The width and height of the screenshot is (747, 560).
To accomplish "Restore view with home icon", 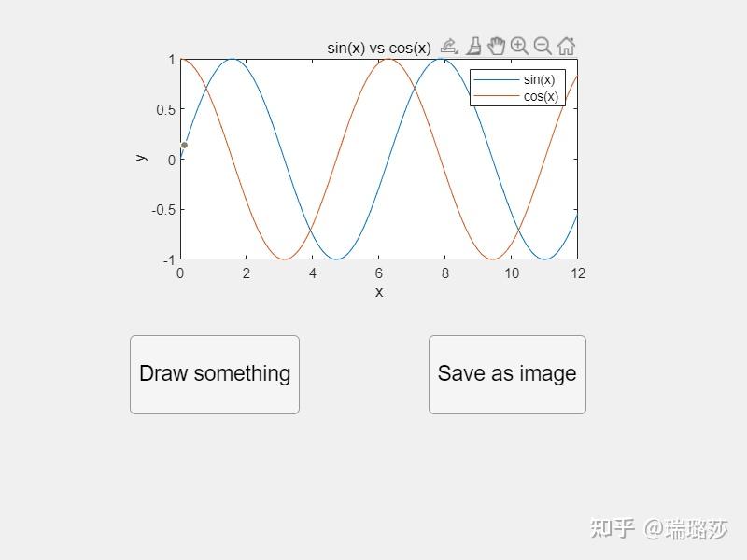I will 566,46.
